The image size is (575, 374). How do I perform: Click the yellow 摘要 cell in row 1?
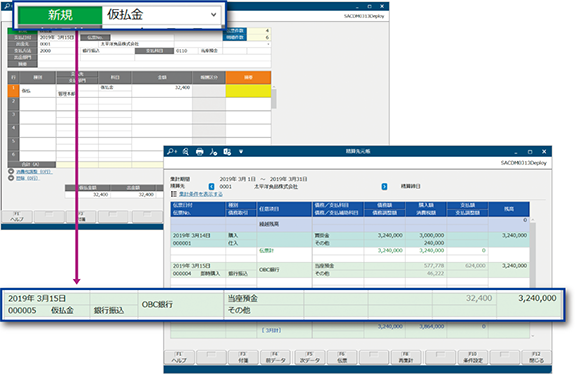pyautogui.click(x=248, y=91)
